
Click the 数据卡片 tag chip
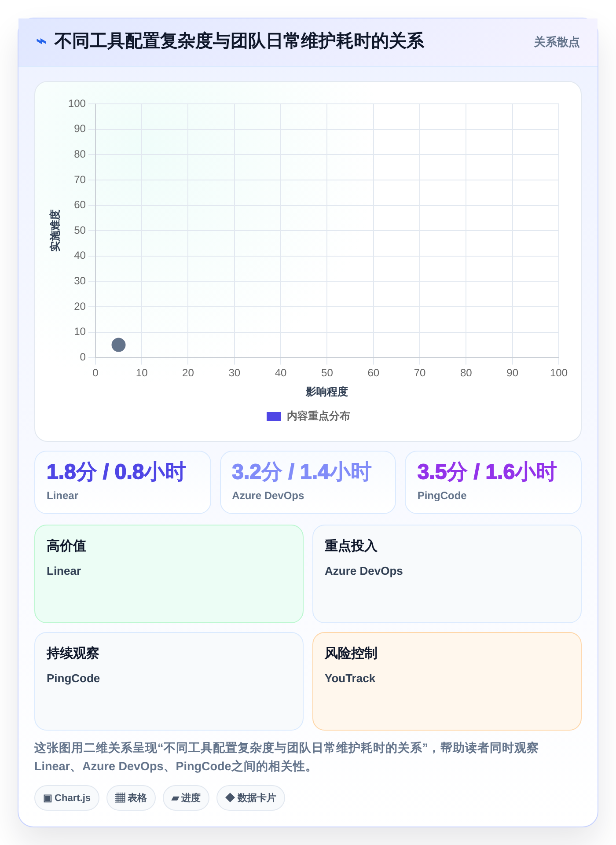(251, 798)
